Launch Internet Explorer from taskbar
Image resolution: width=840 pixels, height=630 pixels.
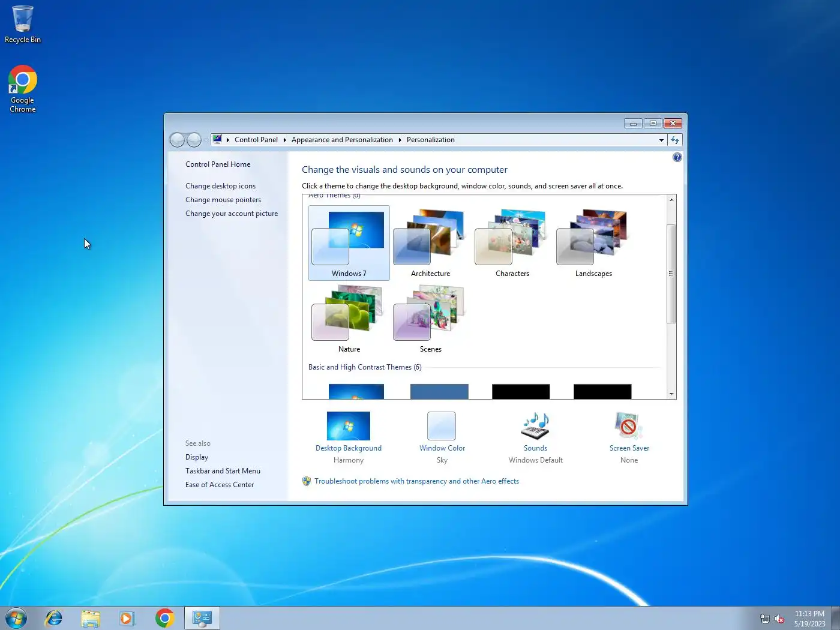[x=54, y=618]
